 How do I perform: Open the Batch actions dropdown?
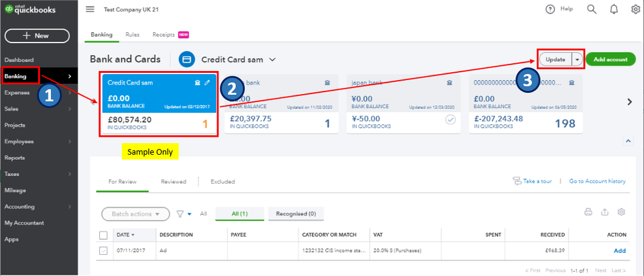[x=135, y=214]
